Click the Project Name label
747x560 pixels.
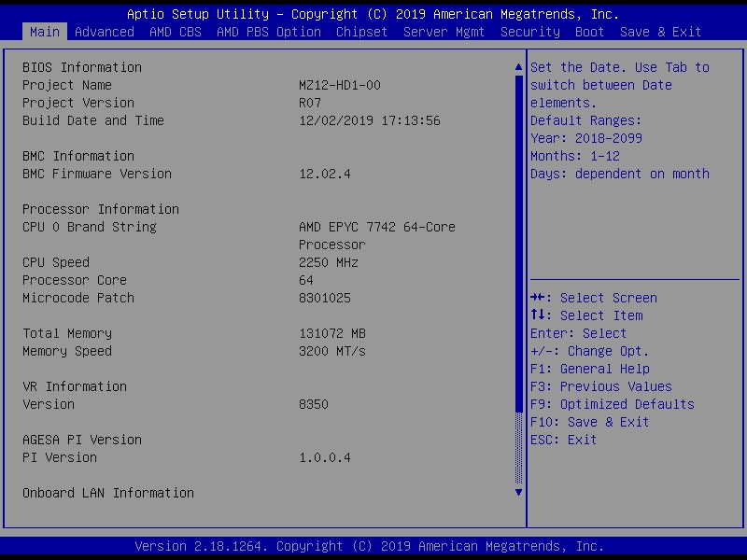coord(67,85)
